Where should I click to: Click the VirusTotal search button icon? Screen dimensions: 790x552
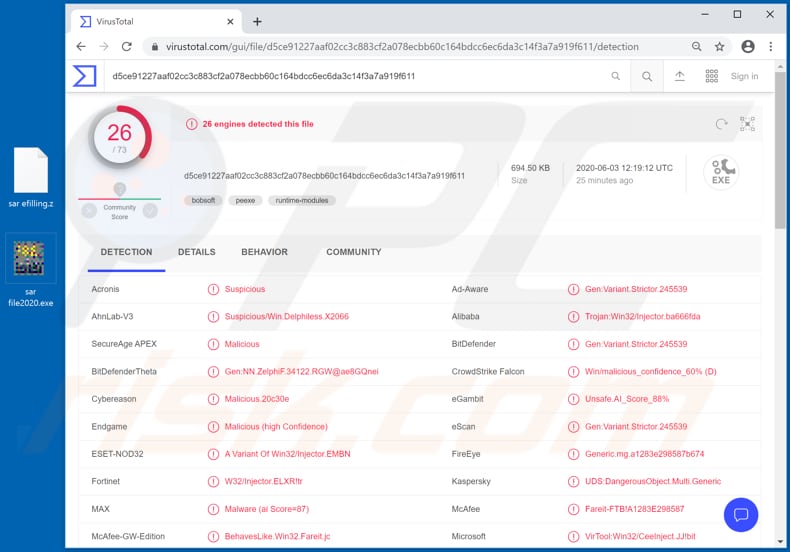647,76
